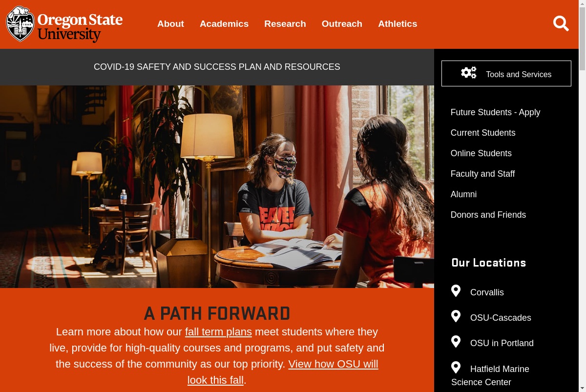Visit the Current Students page
Viewport: 586px width, 392px height.
[x=483, y=133]
